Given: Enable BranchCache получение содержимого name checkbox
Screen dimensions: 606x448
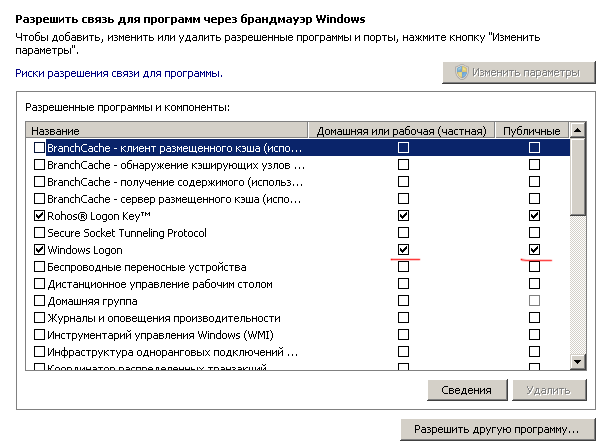Looking at the screenshot, I should [39, 182].
